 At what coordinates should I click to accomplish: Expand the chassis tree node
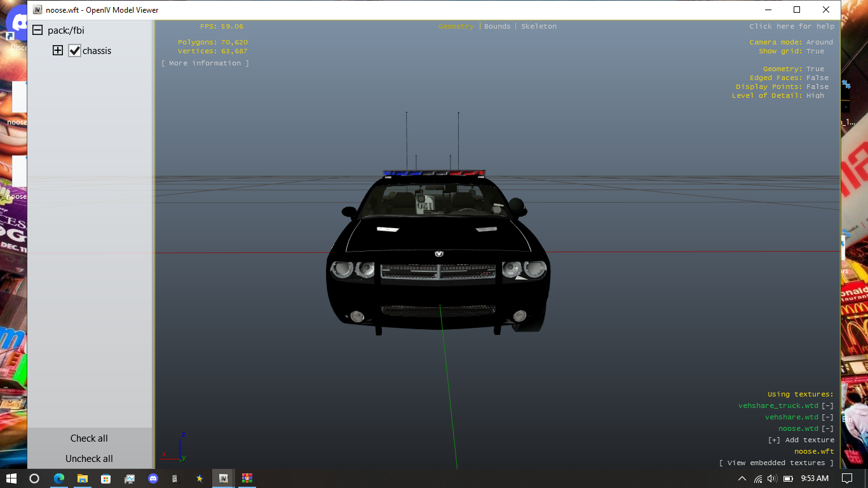58,51
